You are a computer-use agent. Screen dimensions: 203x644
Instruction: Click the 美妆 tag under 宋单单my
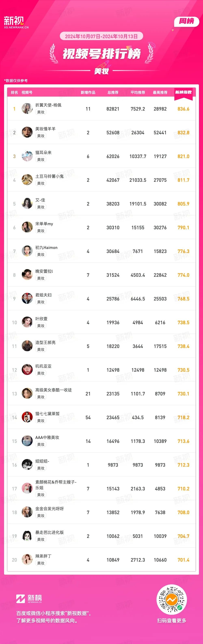(x=41, y=231)
